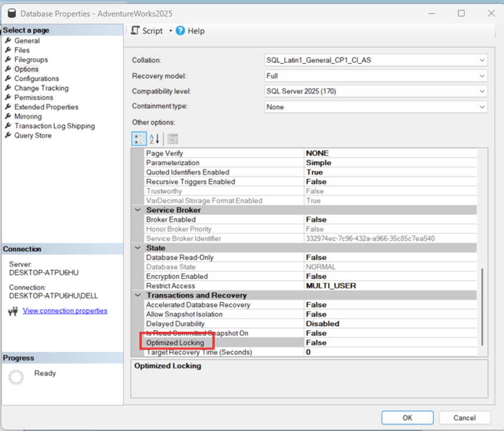Image resolution: width=504 pixels, height=431 pixels.
Task: Click the wrench icon beside Query Store
Action: [x=8, y=135]
